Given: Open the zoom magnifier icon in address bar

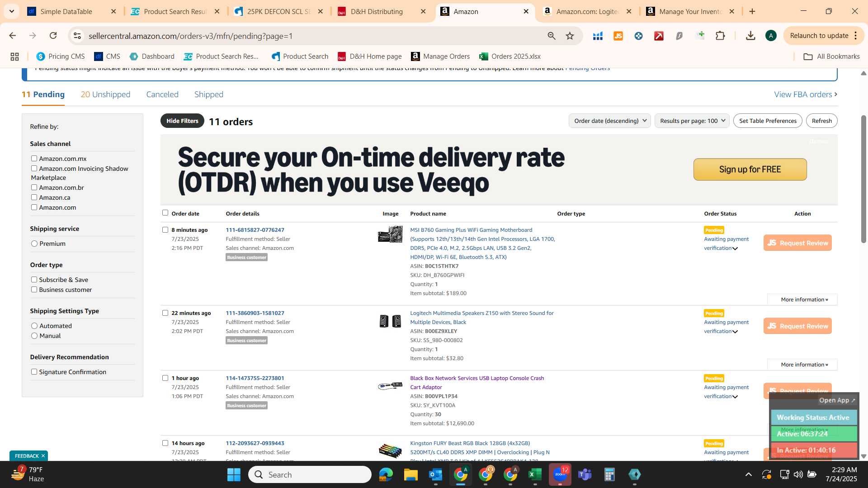Looking at the screenshot, I should pos(551,36).
